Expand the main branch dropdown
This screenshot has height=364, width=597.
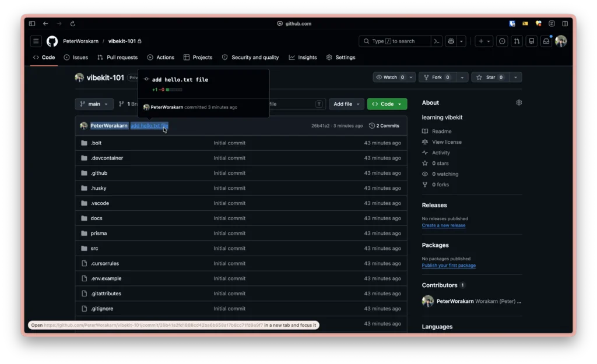pos(94,104)
